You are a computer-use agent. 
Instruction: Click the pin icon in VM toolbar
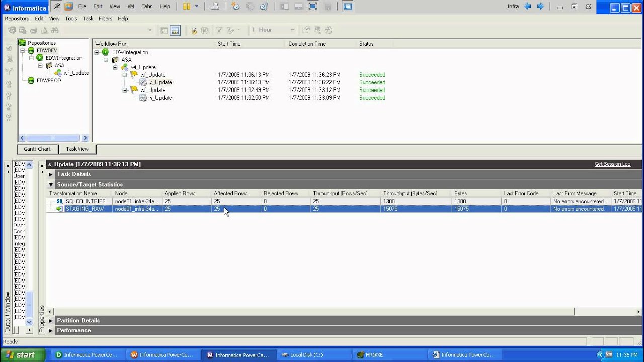pos(57,7)
